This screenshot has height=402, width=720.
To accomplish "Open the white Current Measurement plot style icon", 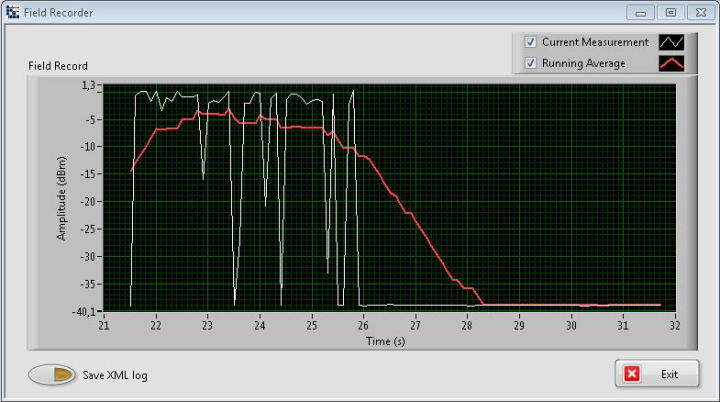I will pyautogui.click(x=670, y=42).
